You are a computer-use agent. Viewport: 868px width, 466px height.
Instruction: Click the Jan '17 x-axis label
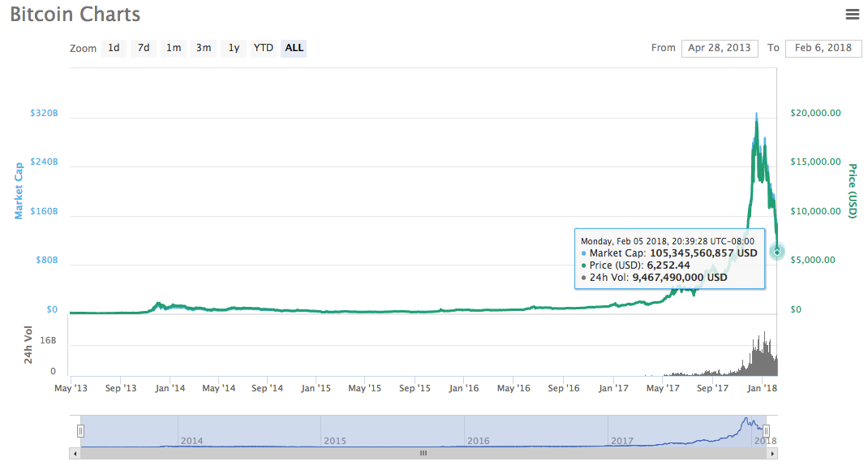pyautogui.click(x=613, y=388)
